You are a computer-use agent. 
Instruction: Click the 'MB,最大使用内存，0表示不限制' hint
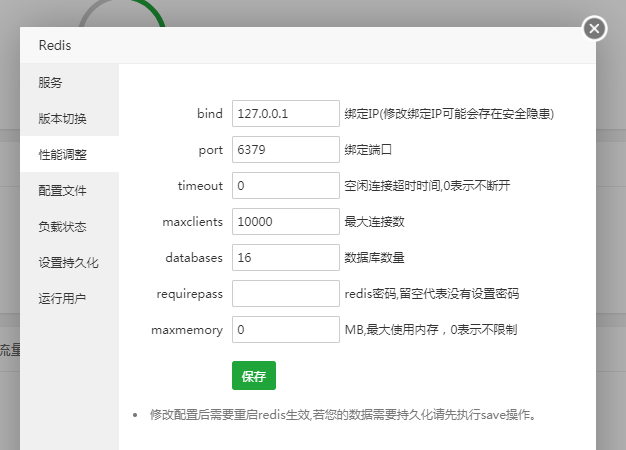coord(431,330)
